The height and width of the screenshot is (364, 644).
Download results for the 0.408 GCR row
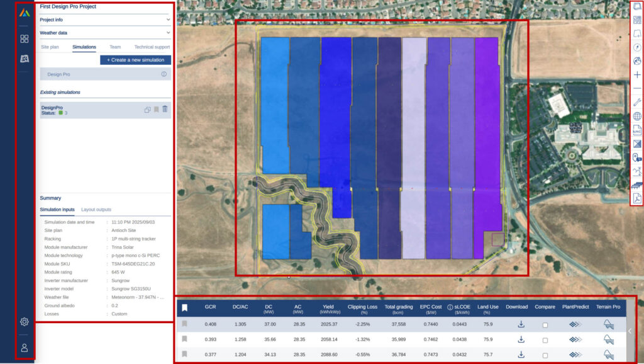(521, 324)
